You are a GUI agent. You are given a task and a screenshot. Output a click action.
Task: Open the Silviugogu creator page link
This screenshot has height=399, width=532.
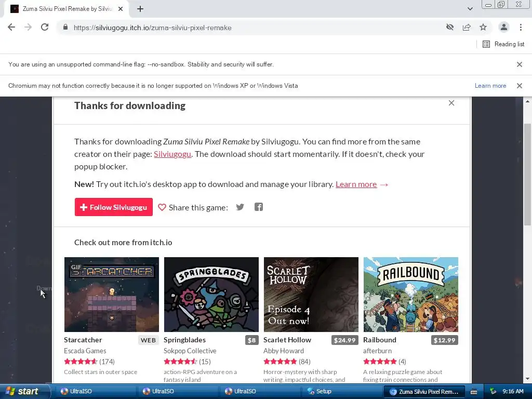172,154
